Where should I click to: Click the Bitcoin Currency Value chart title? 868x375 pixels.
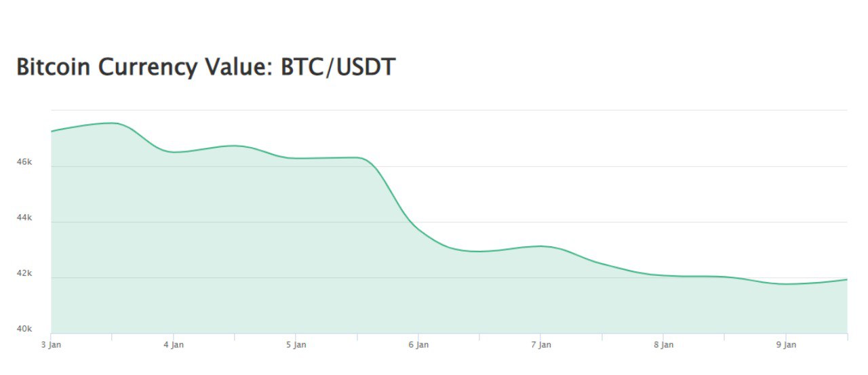point(205,68)
